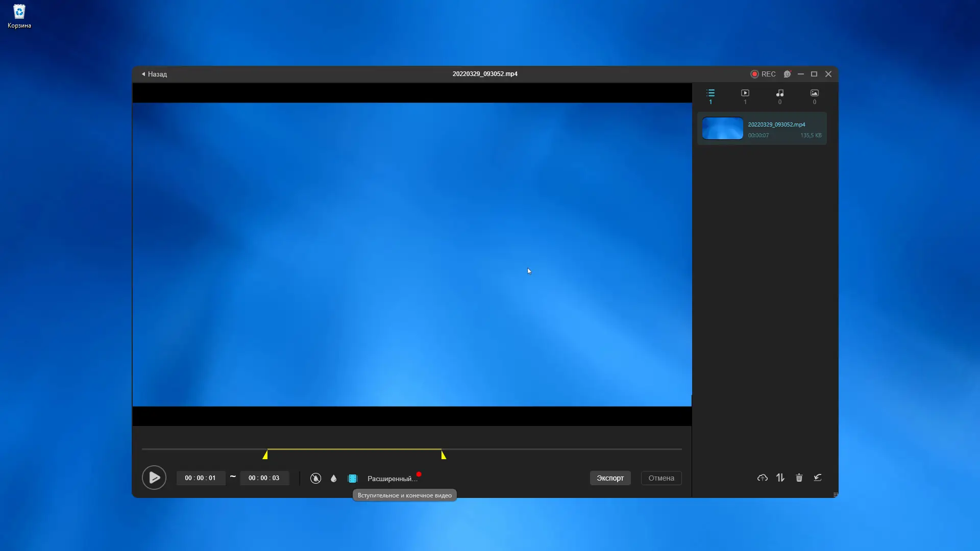Click the intro and outro video icon
Screen dimensions: 980x551
(x=353, y=478)
